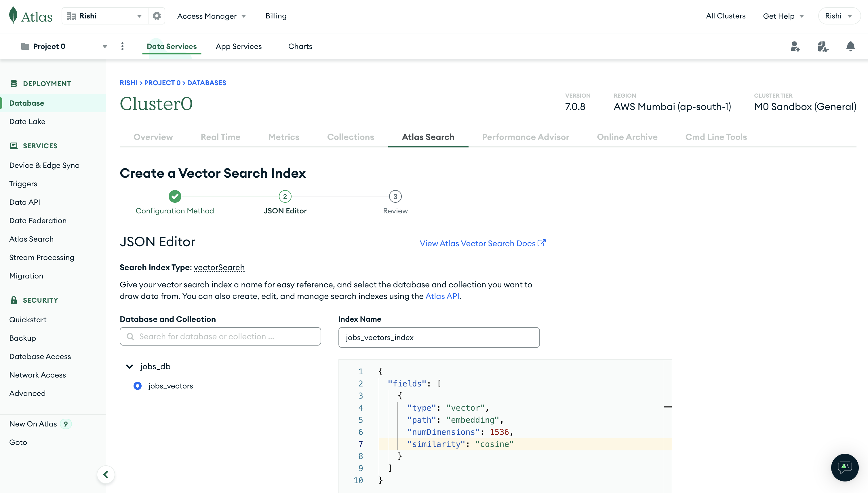Open Data Lake in the sidebar
Screen dimensions: 868x493
coord(27,122)
